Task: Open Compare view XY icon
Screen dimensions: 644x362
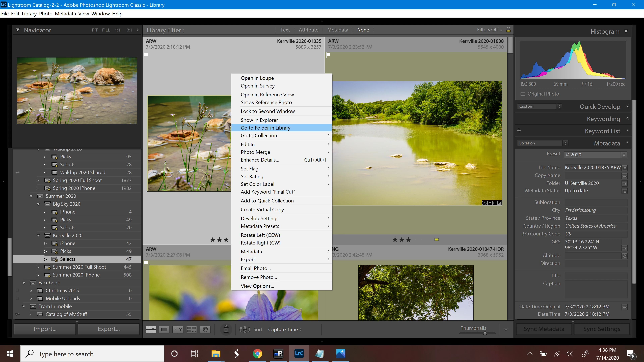Action: pyautogui.click(x=177, y=329)
